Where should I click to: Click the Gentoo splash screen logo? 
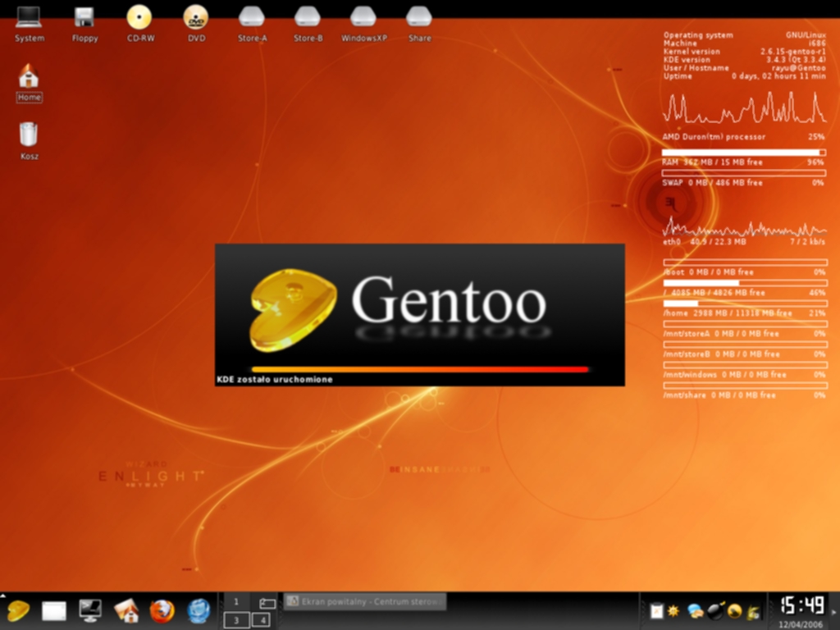click(293, 310)
